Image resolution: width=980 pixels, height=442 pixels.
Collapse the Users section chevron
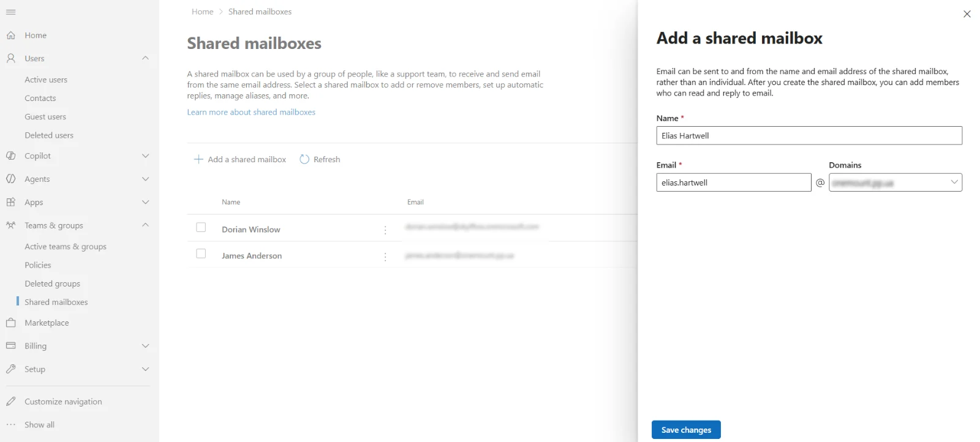[145, 58]
